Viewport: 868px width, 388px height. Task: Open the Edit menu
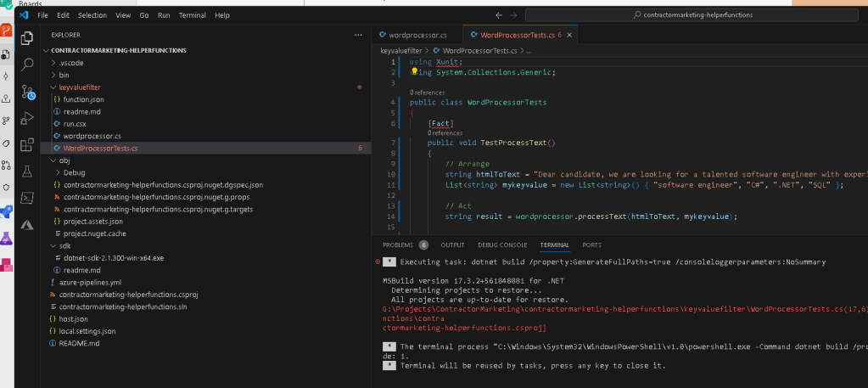(63, 15)
